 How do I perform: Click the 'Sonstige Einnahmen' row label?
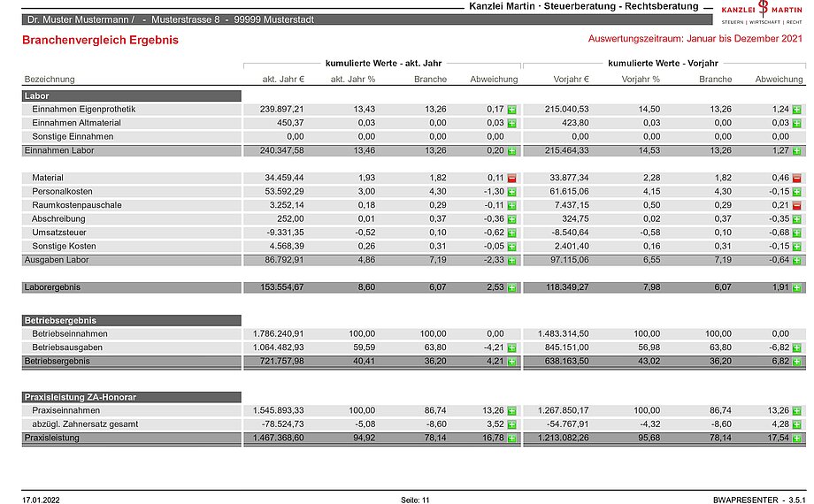pyautogui.click(x=73, y=136)
